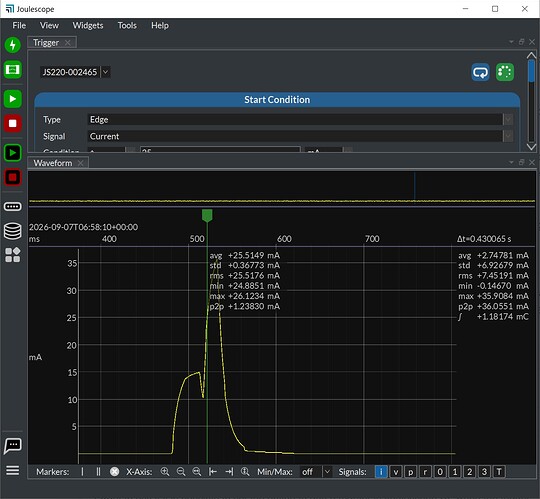
Task: Click the integral +1.18174 mC value
Action: 502,317
